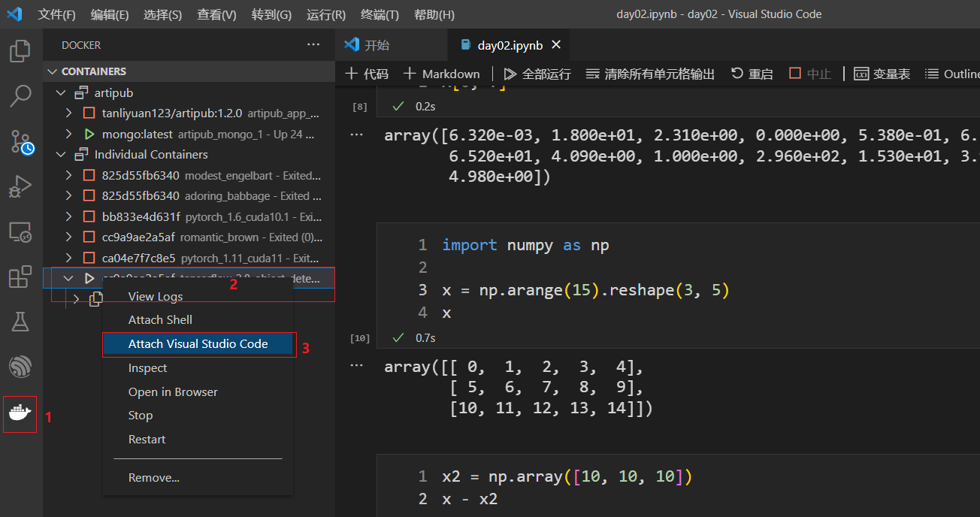
Task: Click the 中止 interrupt button
Action: click(x=810, y=74)
